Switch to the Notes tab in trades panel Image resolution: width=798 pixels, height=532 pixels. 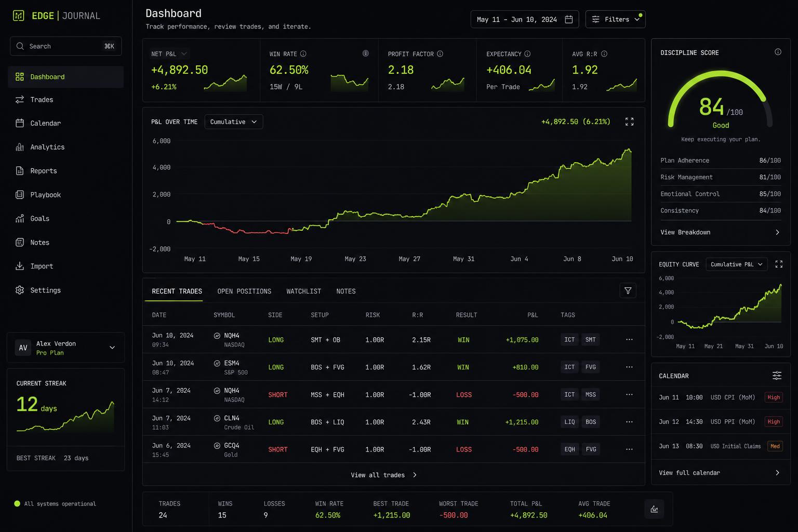tap(346, 291)
